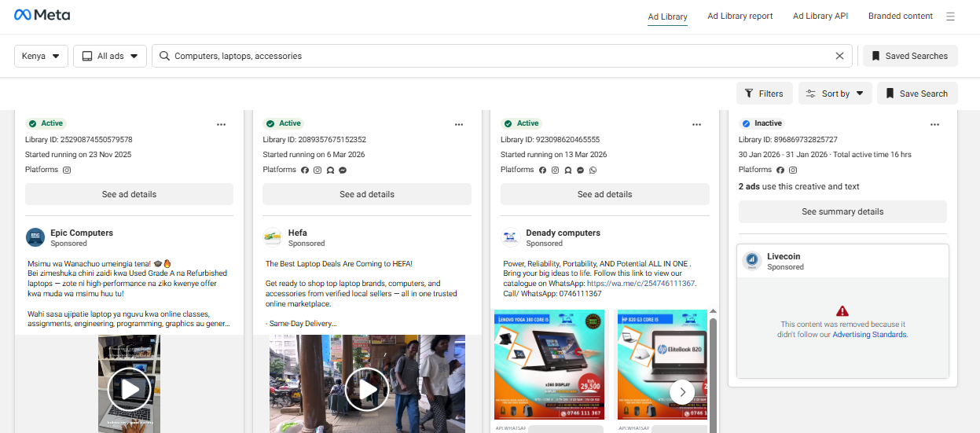Click the Instagram platform icon on Denady ad
This screenshot has height=433, width=980.
point(556,170)
